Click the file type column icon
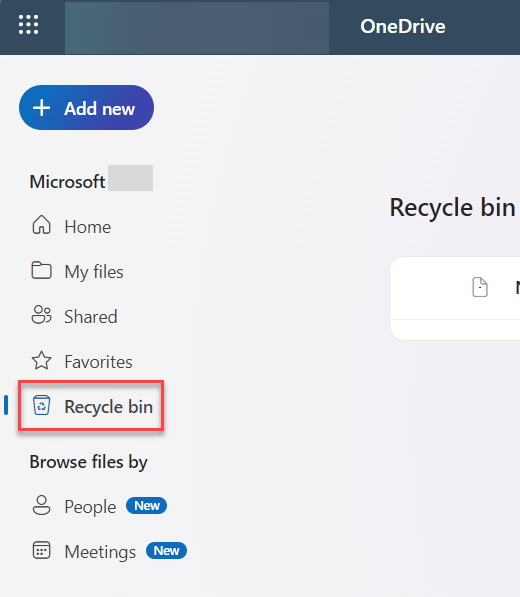 [480, 287]
